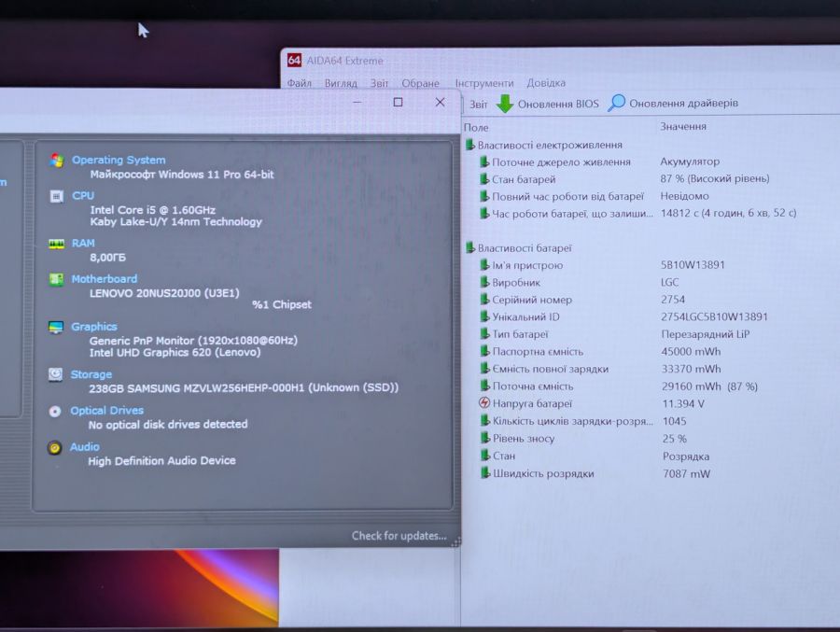Click the 11.394 V voltage value
Image resolution: width=840 pixels, height=632 pixels.
pos(683,403)
